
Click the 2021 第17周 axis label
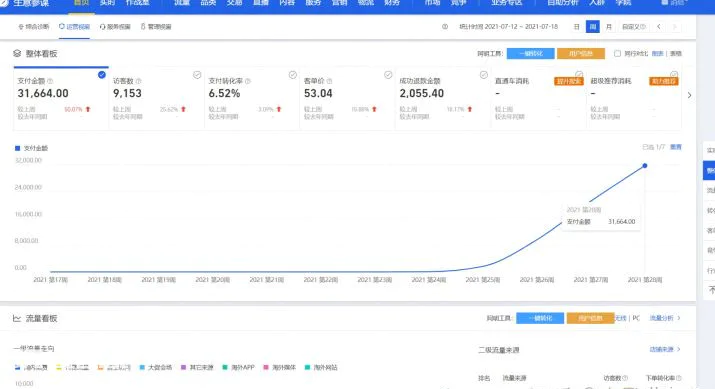click(x=51, y=280)
